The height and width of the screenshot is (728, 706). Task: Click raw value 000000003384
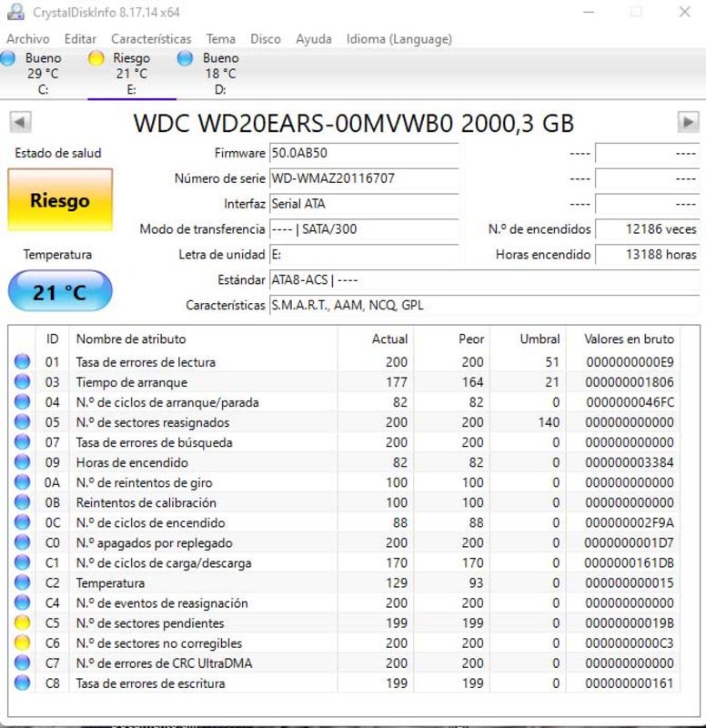629,462
